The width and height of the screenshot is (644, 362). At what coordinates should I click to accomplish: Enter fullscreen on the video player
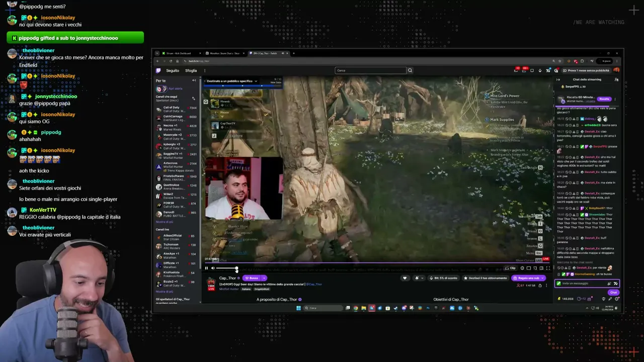click(548, 268)
